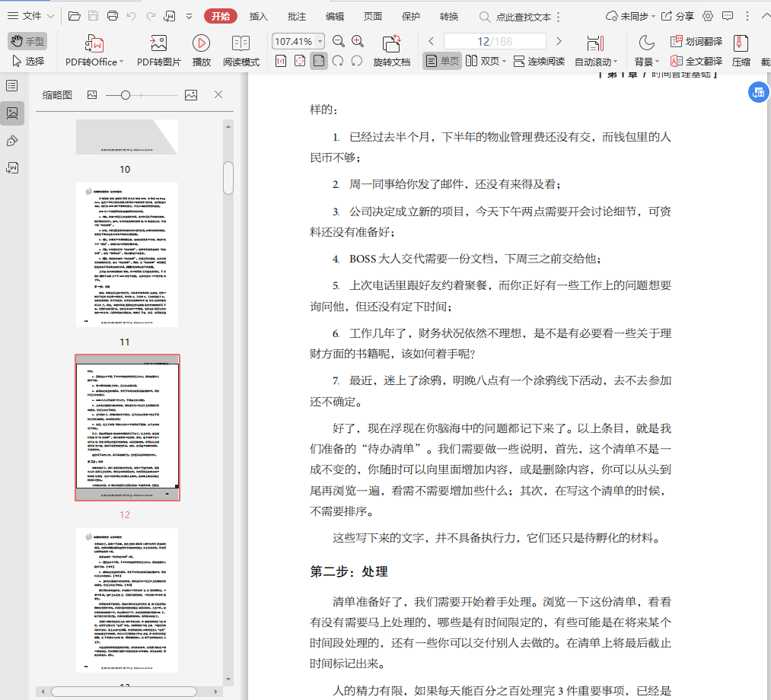Click the 压缩 compress button
Screen dimensions: 771x700
coord(741,51)
